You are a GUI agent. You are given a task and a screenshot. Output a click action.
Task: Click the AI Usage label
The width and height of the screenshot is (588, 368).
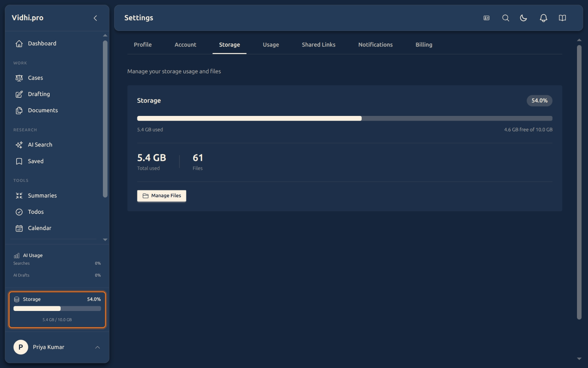tap(33, 255)
